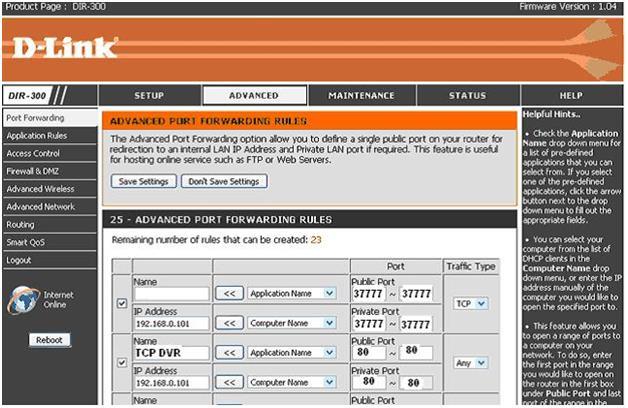Screen dimensions: 628x408
Task: Open Application Name dropdown for TCP DVR rule
Action: (291, 353)
